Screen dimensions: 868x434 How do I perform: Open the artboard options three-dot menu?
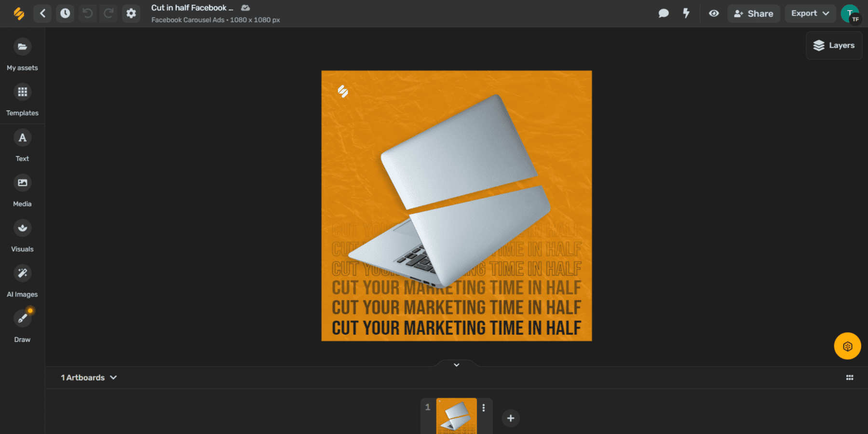coord(484,407)
